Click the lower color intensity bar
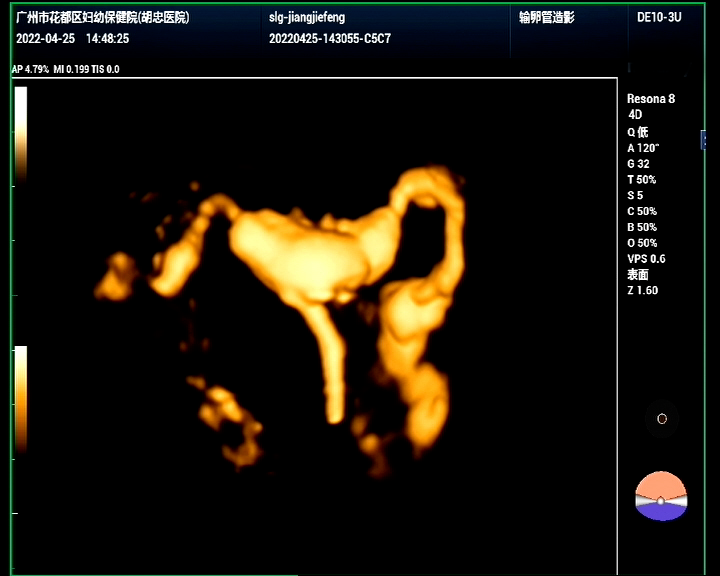The width and height of the screenshot is (720, 576). pyautogui.click(x=21, y=400)
